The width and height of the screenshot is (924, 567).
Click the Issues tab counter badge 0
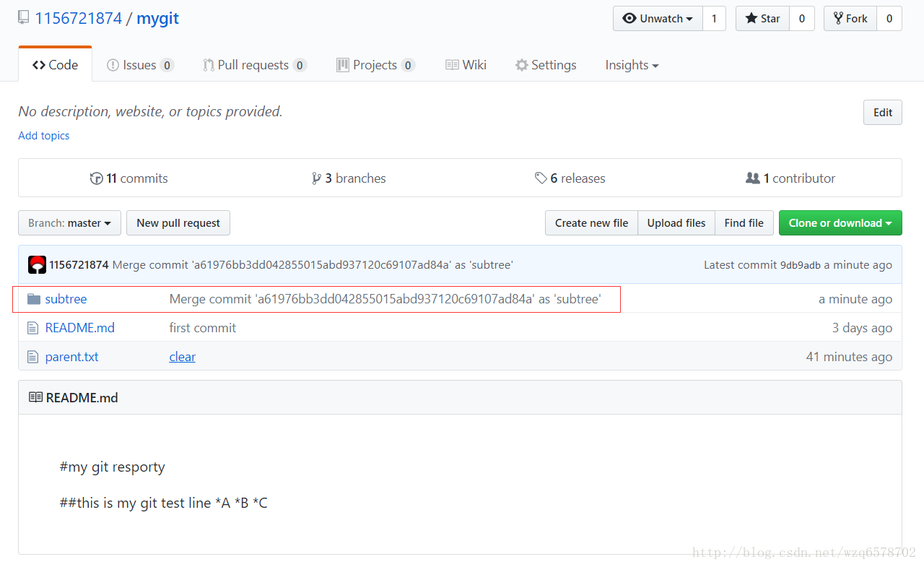pos(167,65)
